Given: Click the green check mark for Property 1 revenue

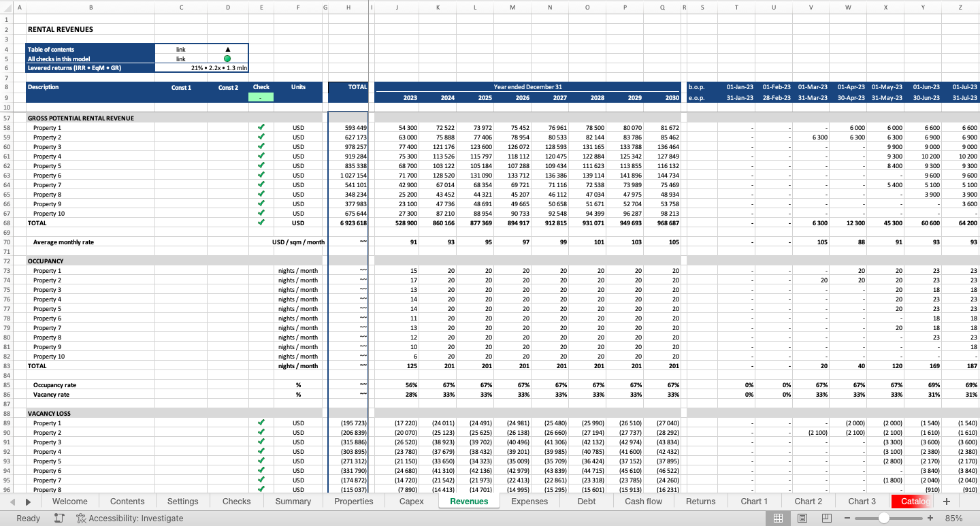Looking at the screenshot, I should [261, 127].
